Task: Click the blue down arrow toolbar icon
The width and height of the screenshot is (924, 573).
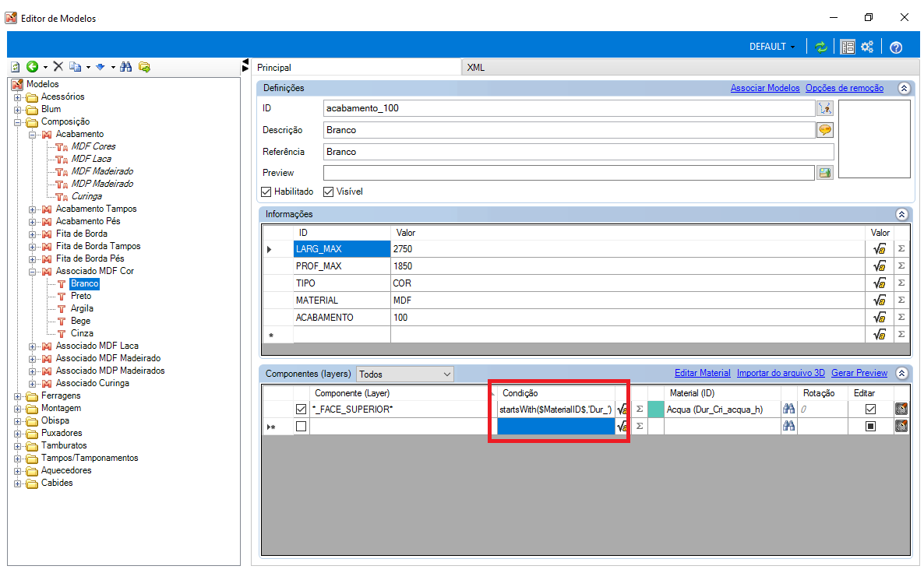Action: point(101,67)
